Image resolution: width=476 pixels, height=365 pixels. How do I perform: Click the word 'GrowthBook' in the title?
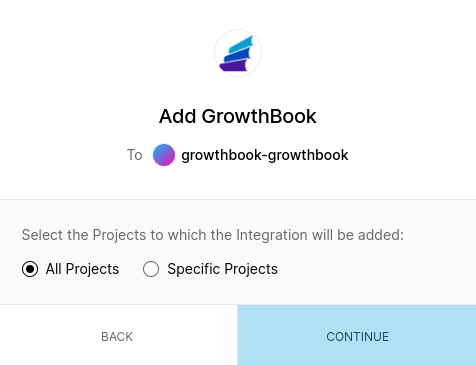pyautogui.click(x=259, y=116)
